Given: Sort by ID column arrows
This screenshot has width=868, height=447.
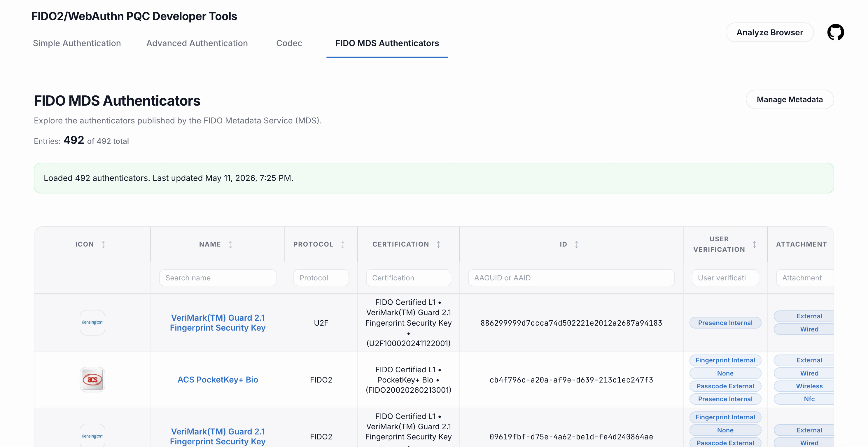Looking at the screenshot, I should (x=577, y=245).
